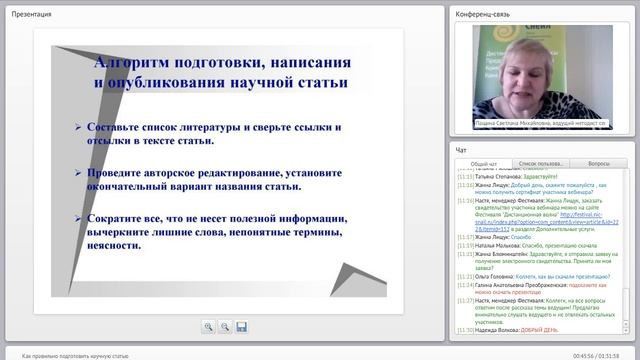The height and width of the screenshot is (360, 640).
Task: Open the Список пользователей tab
Action: 541,163
